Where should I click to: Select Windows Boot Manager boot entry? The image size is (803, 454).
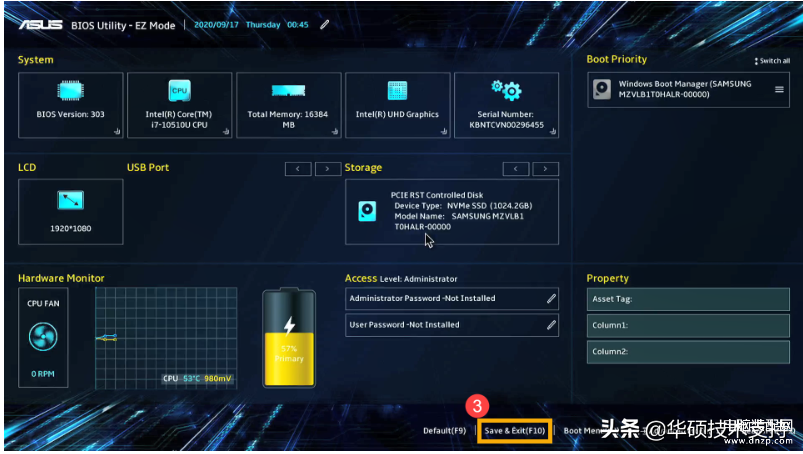pyautogui.click(x=688, y=90)
